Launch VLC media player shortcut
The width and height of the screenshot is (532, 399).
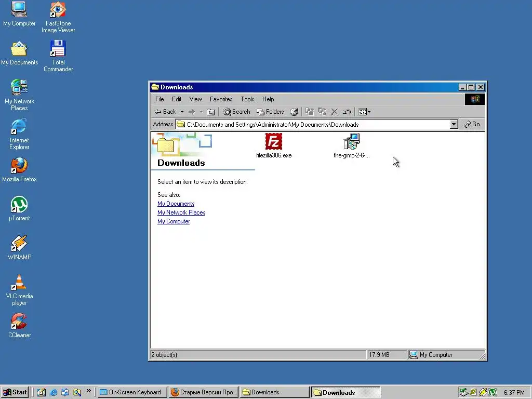tap(19, 290)
